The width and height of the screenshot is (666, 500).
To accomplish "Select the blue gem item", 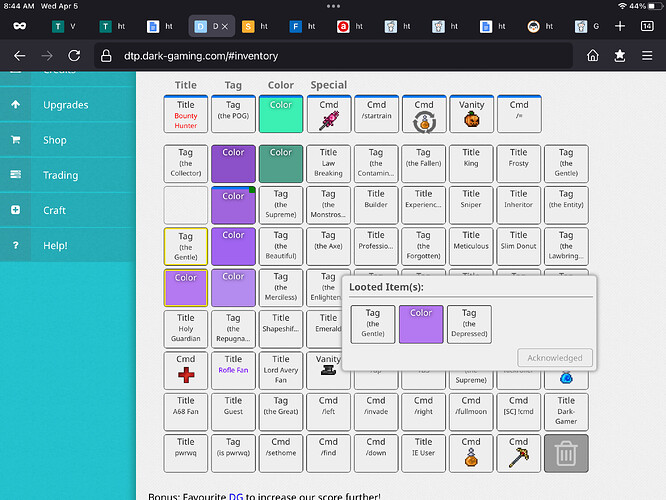I will [566, 379].
